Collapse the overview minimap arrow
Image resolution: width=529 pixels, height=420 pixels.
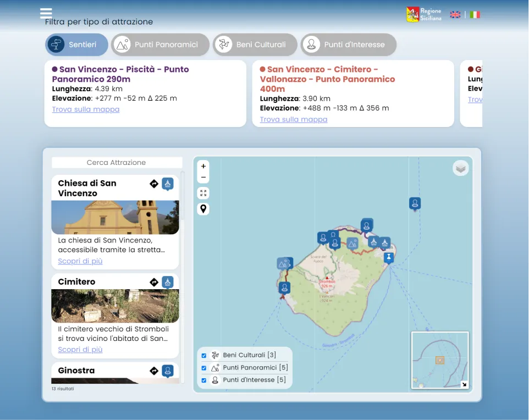click(464, 384)
